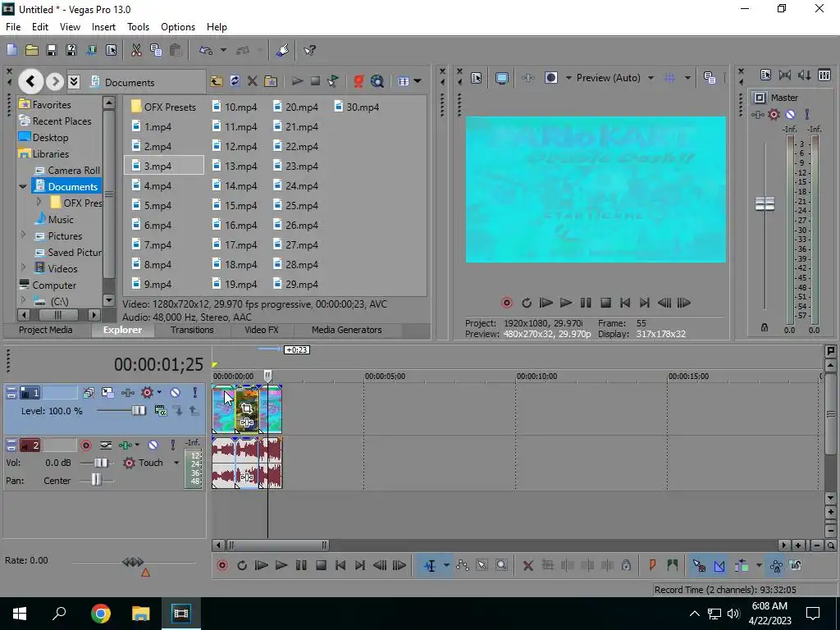This screenshot has width=840, height=630.
Task: Click the Get Media from Web icon
Action: click(x=377, y=81)
